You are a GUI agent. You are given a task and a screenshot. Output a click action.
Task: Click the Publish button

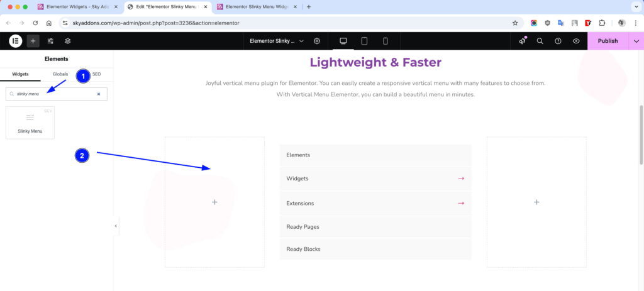[x=608, y=41]
